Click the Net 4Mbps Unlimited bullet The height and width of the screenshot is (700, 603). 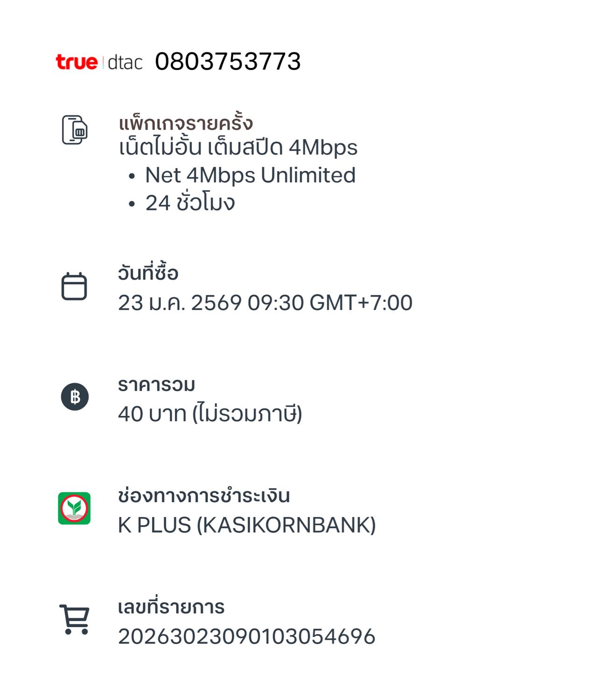(x=250, y=175)
